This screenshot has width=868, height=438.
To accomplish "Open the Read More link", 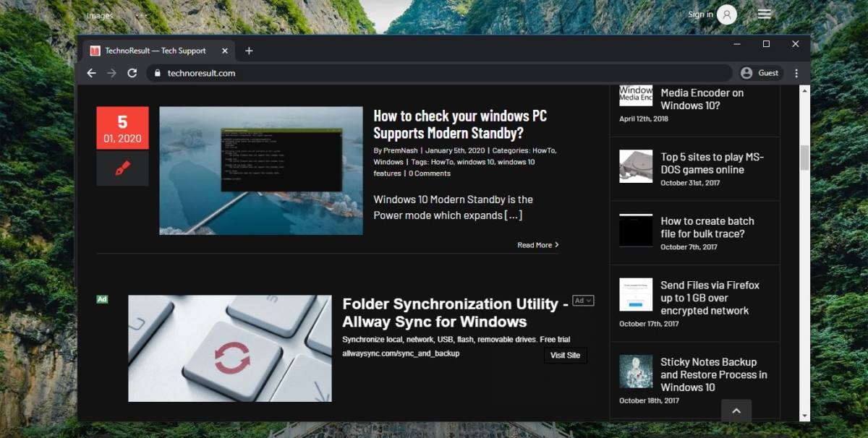I will (534, 245).
